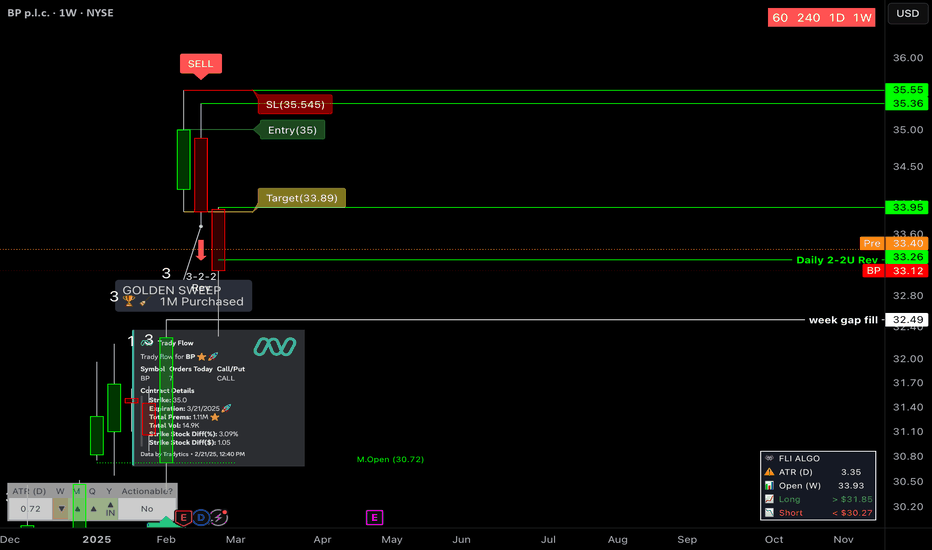The image size is (932, 550).
Task: Click the Pre 33.40 pre-market price label
Action: [x=894, y=243]
